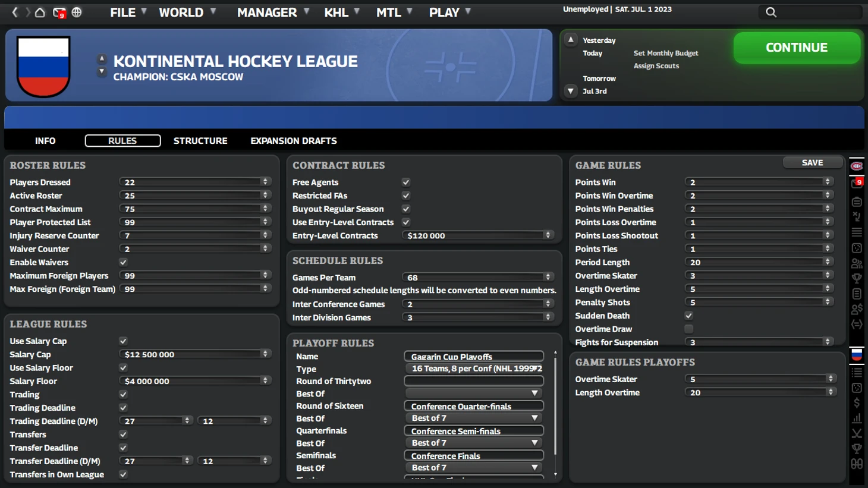
Task: Open the playoff Type dropdown
Action: pos(474,369)
